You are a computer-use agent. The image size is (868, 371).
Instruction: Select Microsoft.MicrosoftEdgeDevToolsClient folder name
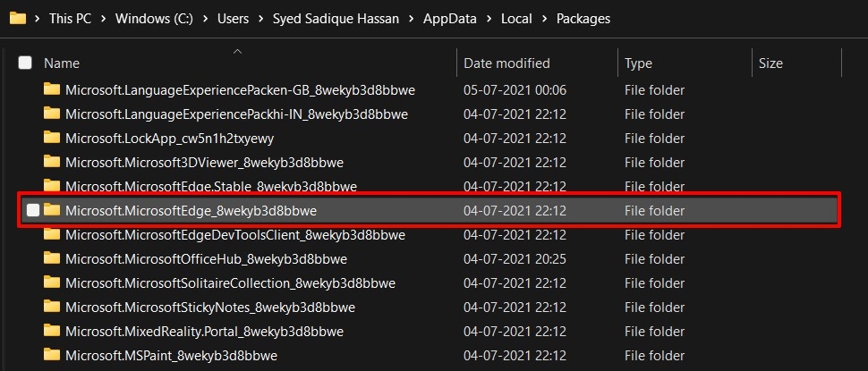235,234
